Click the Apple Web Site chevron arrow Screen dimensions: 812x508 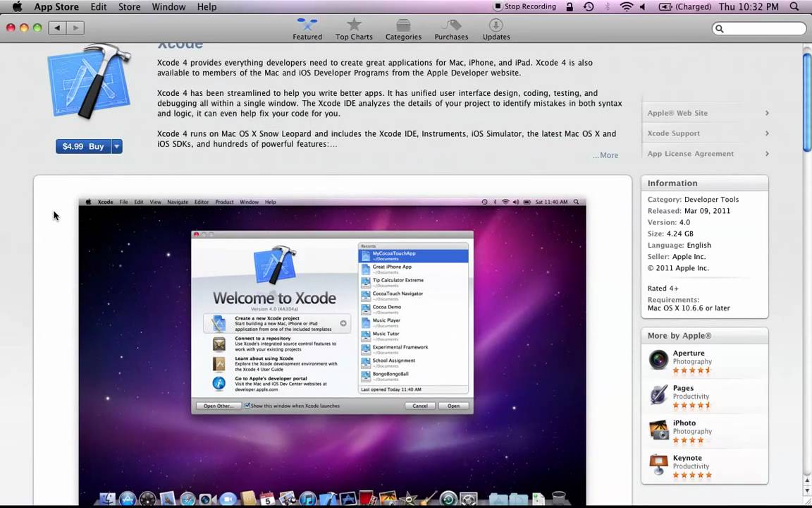point(767,113)
